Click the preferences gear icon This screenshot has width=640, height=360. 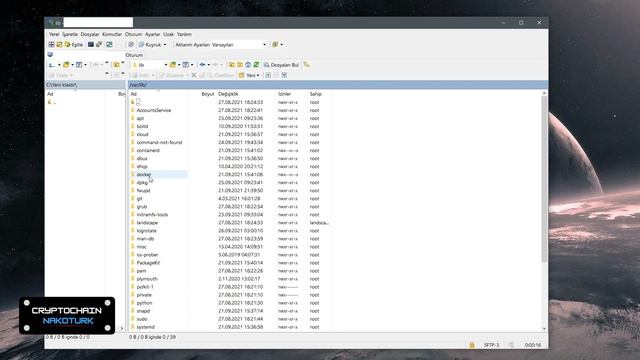[x=131, y=44]
